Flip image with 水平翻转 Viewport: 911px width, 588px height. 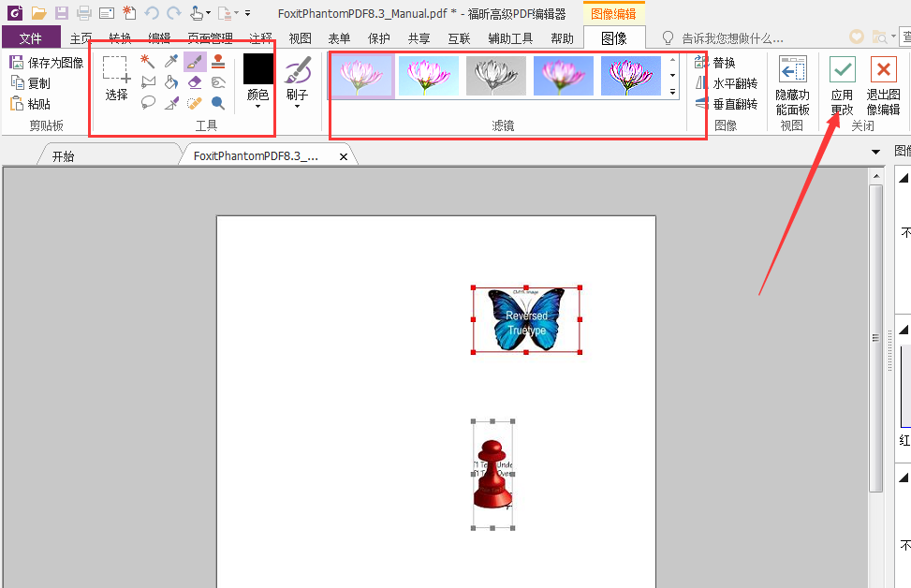pos(727,83)
